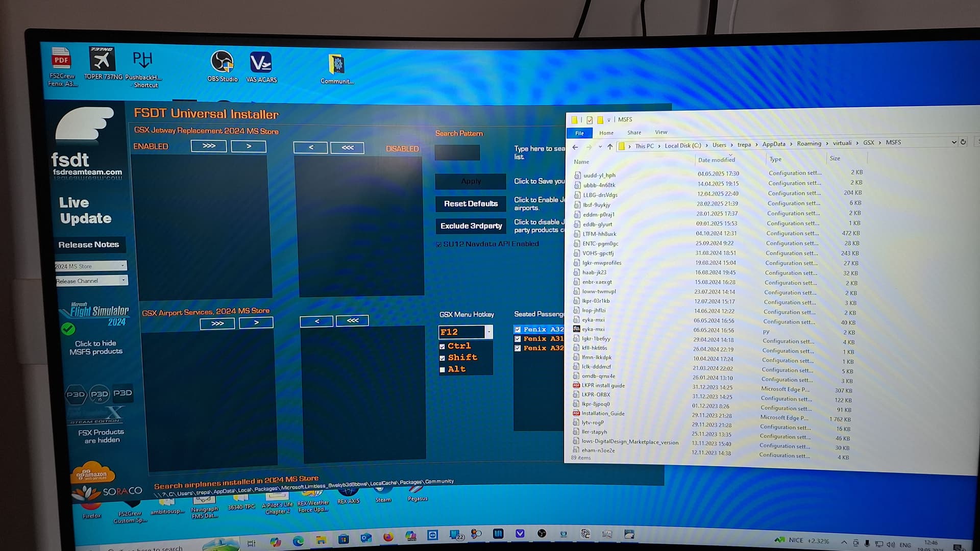The image size is (980, 551).
Task: Toggle the last Fenix A32 seated passengers checkbox
Action: (x=518, y=348)
